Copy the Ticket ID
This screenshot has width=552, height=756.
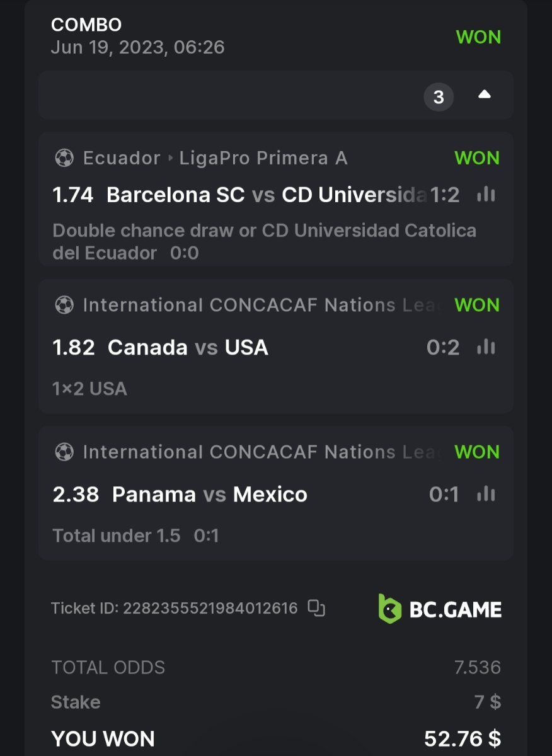[316, 608]
